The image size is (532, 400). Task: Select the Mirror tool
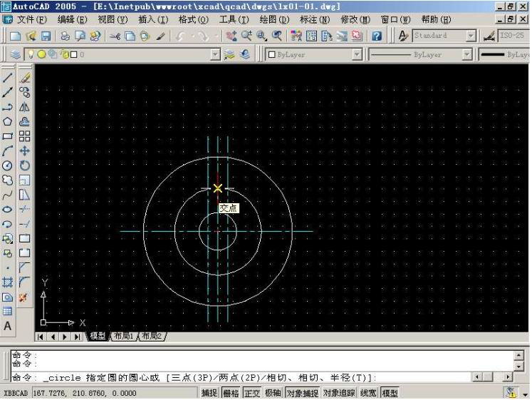point(24,107)
